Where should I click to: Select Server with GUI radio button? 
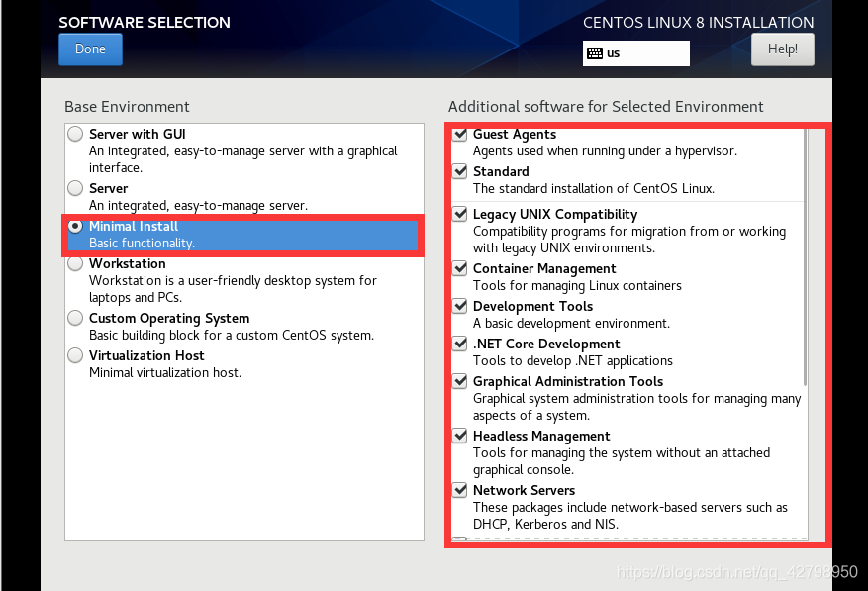(x=75, y=134)
